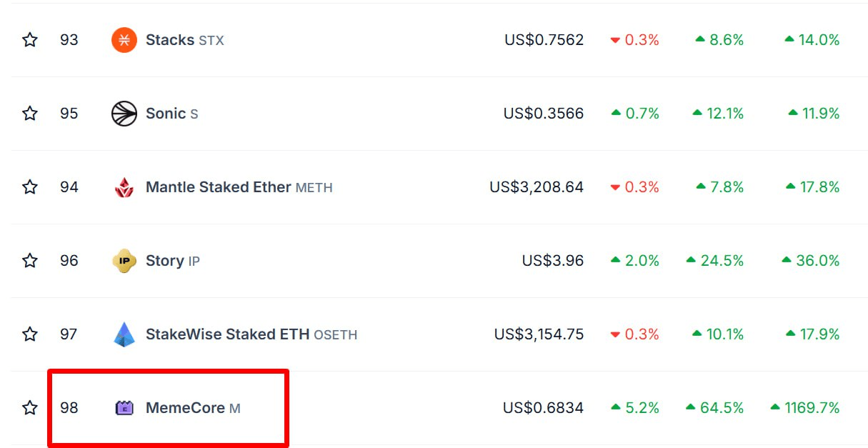Star the MemeCore row

[x=29, y=408]
